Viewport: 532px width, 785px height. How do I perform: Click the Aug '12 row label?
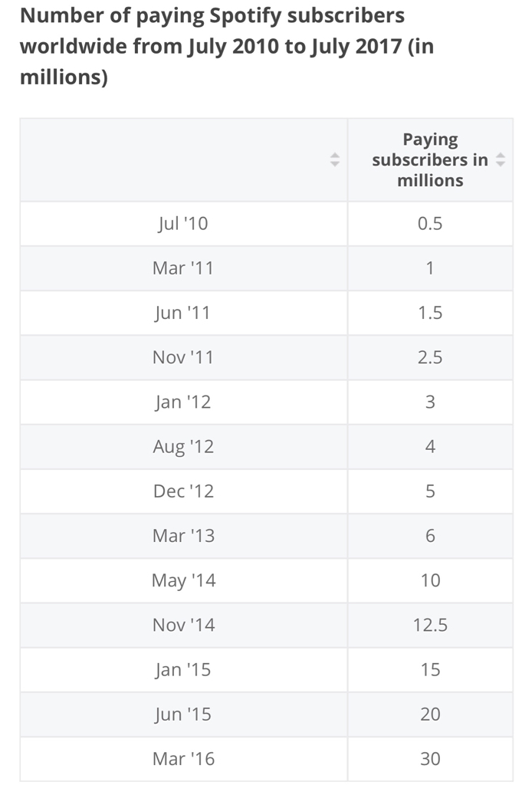click(x=183, y=446)
